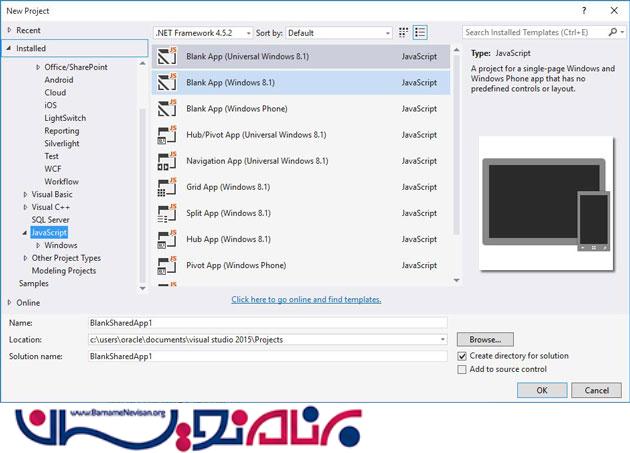Click the tree panel scroll up arrow
Screen dimensions: 630x453
coord(142,64)
